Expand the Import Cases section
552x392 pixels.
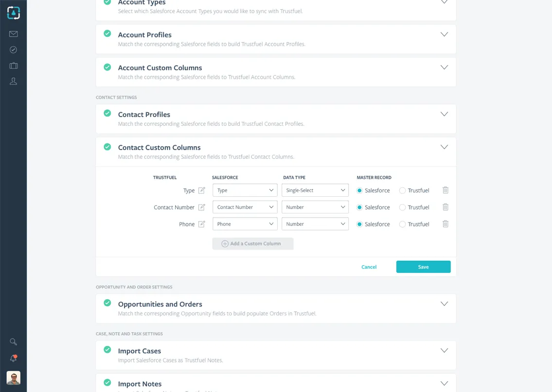tap(444, 351)
